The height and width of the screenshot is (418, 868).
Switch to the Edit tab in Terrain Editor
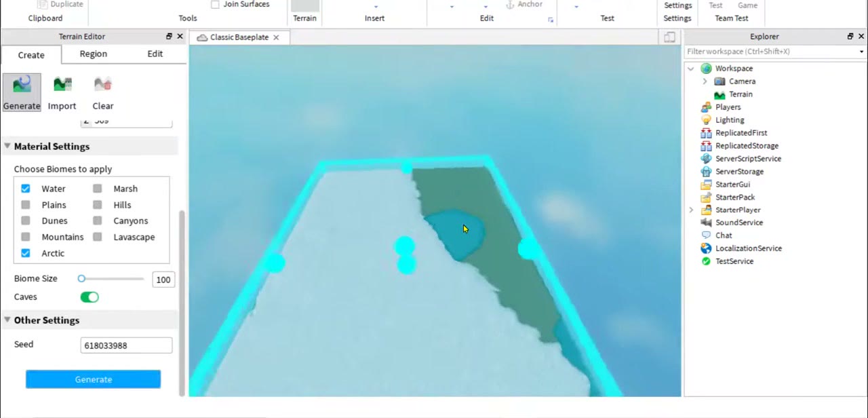(155, 54)
